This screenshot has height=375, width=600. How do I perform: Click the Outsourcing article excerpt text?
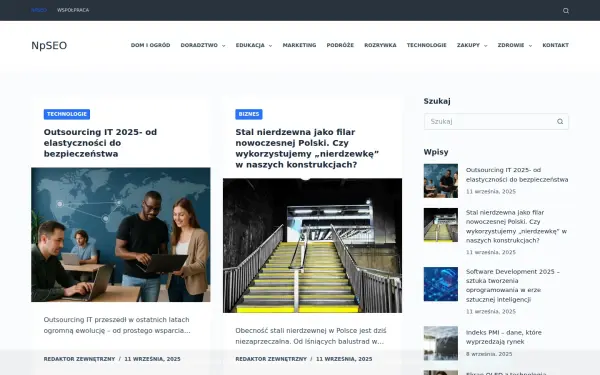click(x=117, y=325)
